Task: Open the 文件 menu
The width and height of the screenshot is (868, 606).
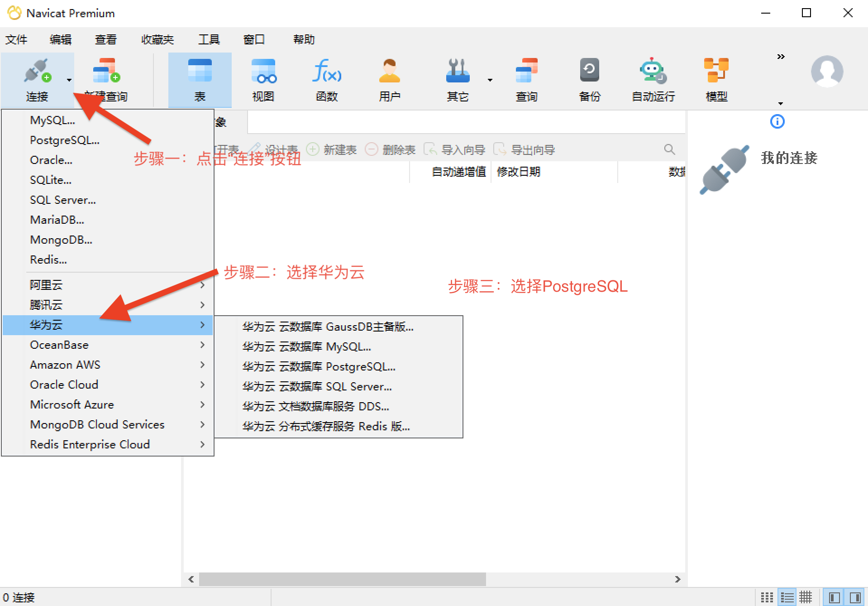Action: click(x=16, y=39)
